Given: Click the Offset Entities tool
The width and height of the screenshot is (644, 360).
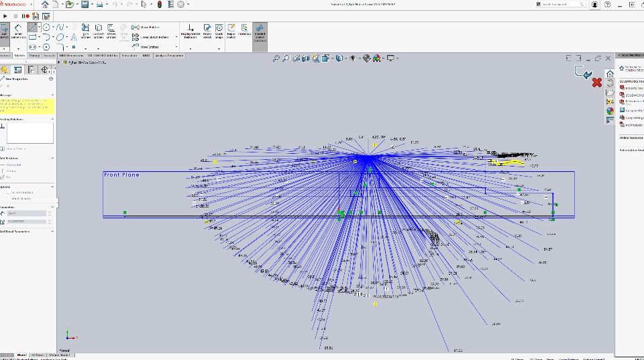Looking at the screenshot, I should [x=111, y=32].
